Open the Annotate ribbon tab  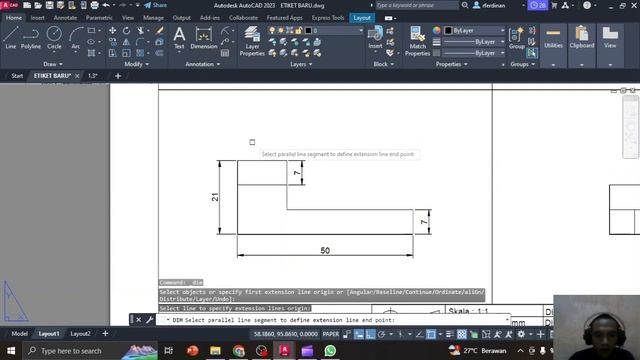pyautogui.click(x=65, y=18)
